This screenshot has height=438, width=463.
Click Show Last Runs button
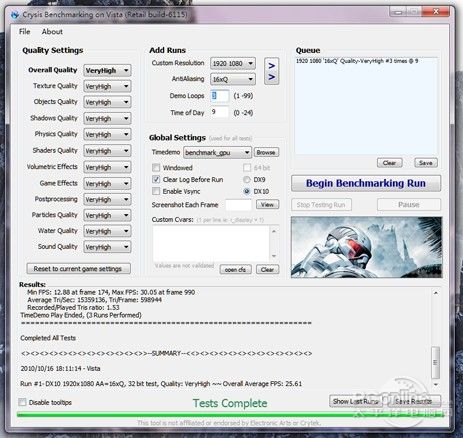coord(356,401)
